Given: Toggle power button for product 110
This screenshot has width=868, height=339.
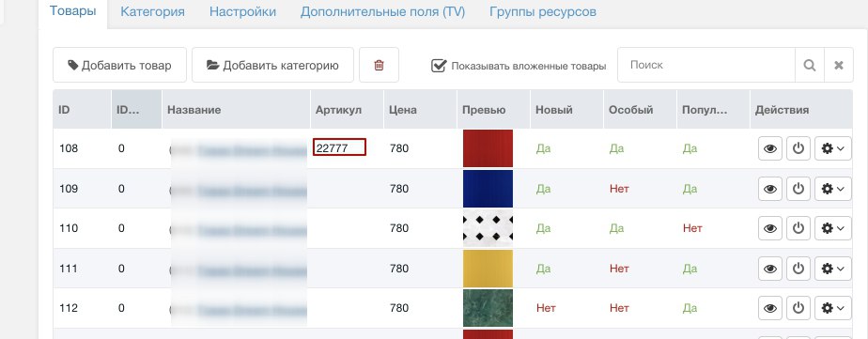Looking at the screenshot, I should coord(798,228).
